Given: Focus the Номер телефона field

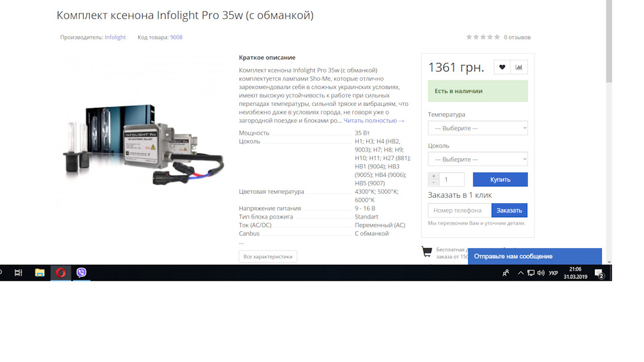Looking at the screenshot, I should [460, 210].
